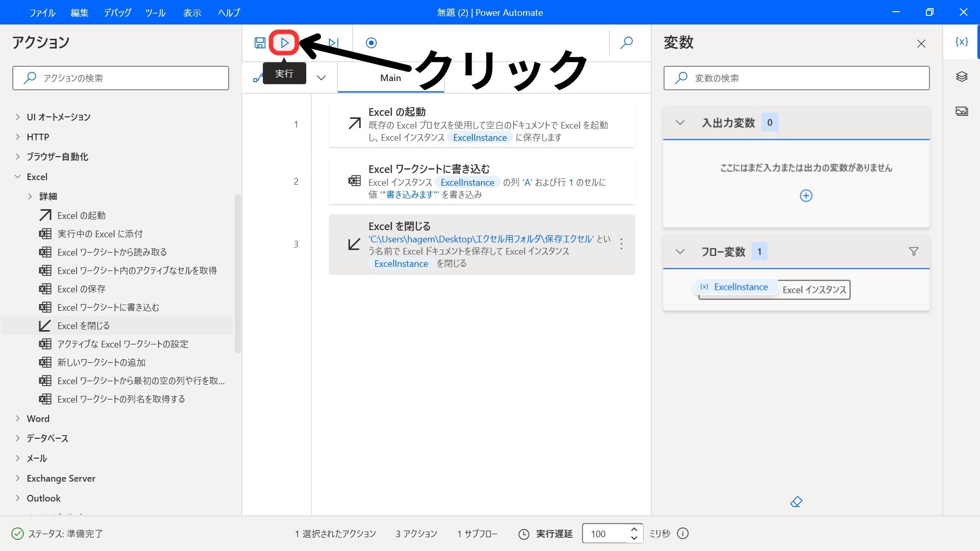Expand the UI オートメーション group

18,117
